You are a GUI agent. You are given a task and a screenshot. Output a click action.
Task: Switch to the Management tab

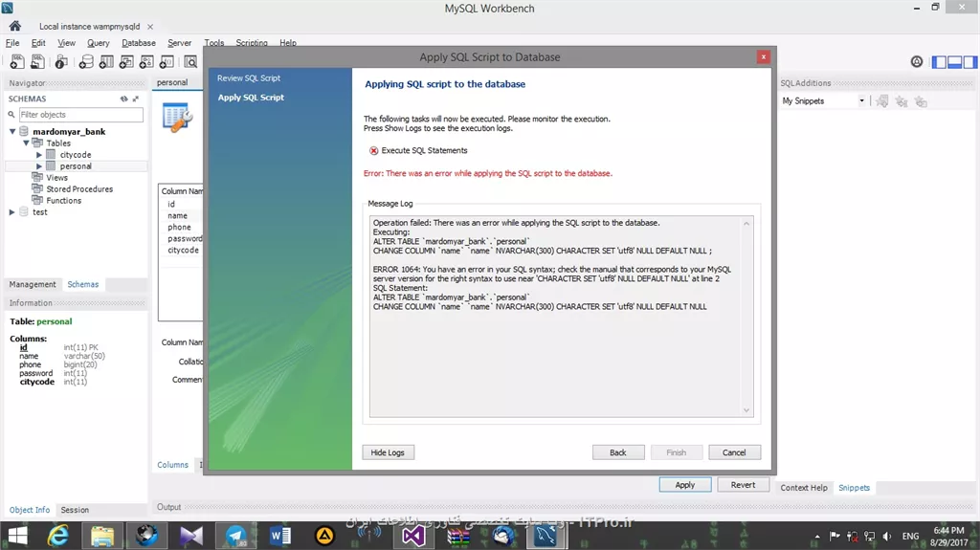33,284
